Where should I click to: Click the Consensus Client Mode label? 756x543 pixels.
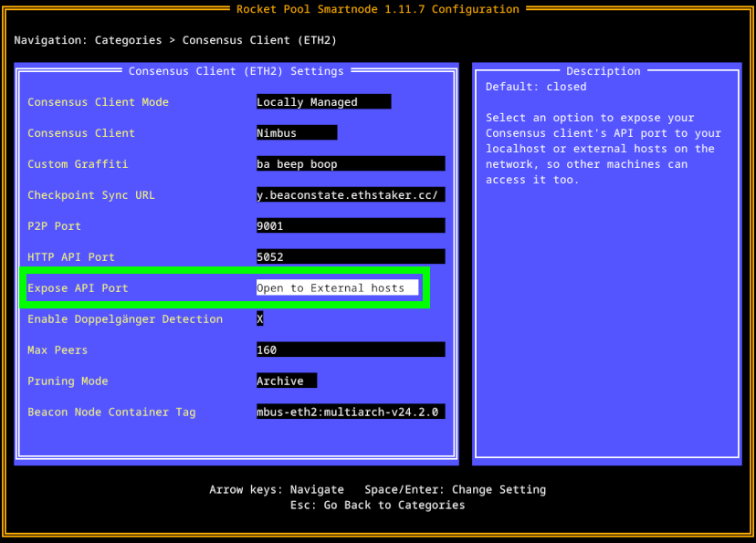click(98, 102)
